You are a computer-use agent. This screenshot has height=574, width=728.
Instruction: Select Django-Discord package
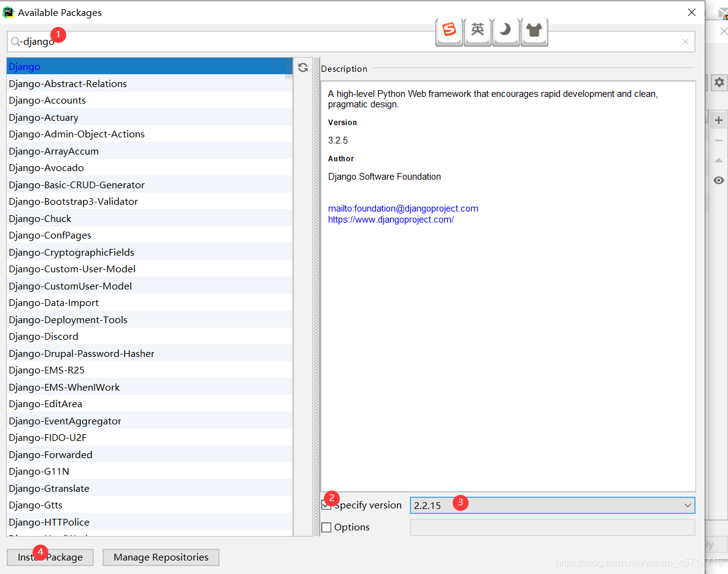pos(150,337)
